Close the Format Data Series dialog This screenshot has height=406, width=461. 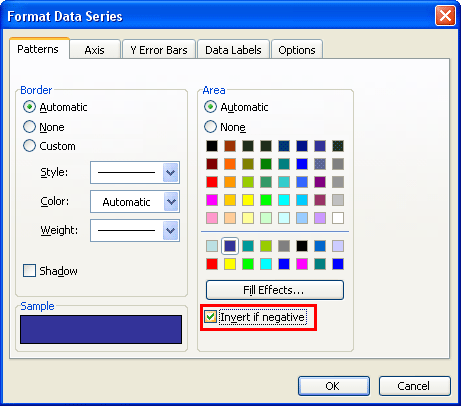click(445, 16)
